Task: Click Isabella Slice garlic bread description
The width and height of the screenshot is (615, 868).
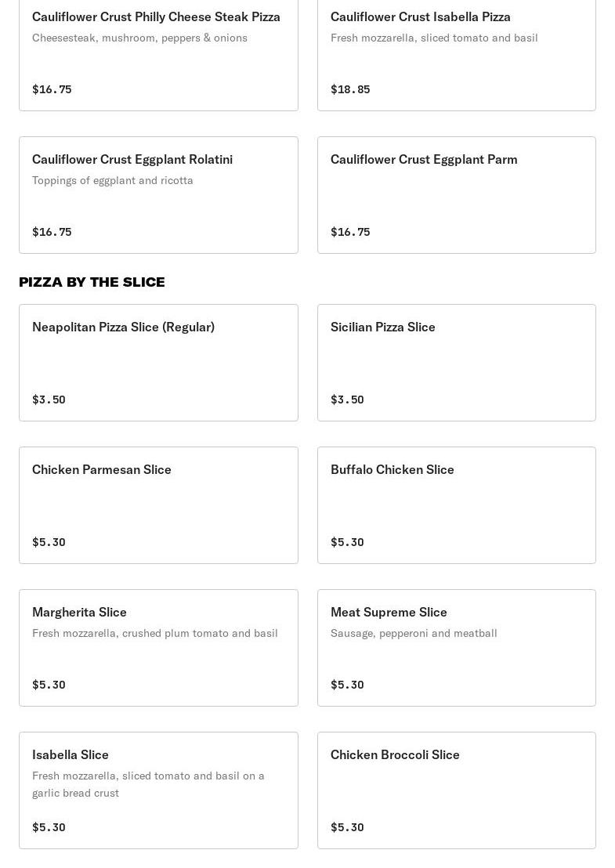Action: point(148,784)
